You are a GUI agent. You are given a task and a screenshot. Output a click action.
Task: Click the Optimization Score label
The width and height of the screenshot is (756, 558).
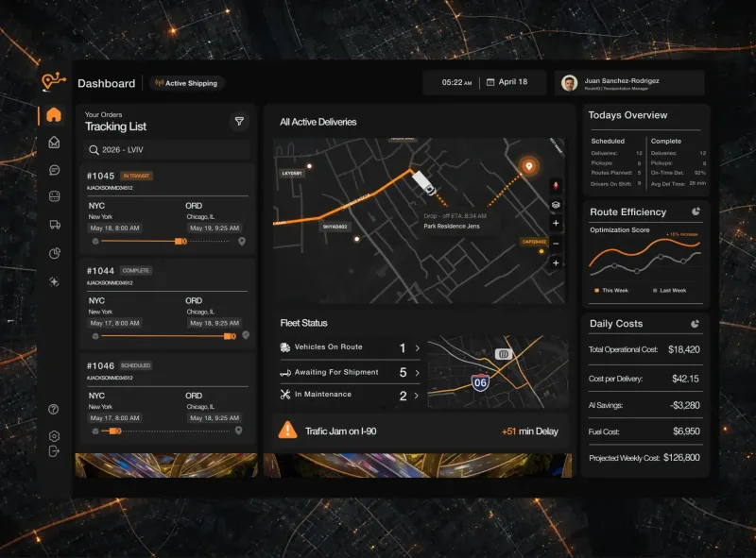pos(620,229)
